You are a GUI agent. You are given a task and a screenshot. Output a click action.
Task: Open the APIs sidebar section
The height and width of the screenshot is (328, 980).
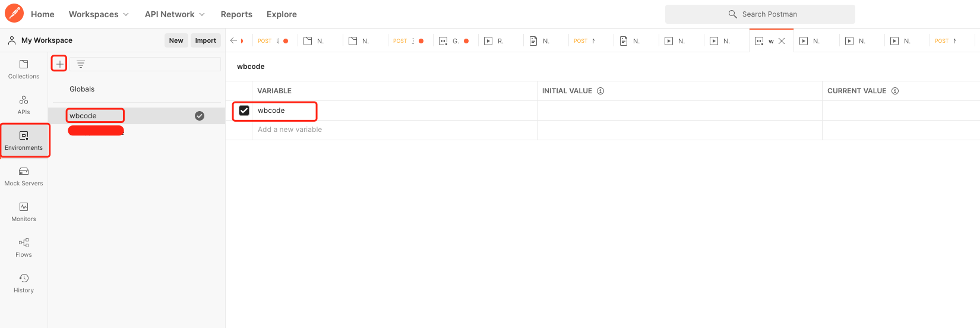[24, 105]
